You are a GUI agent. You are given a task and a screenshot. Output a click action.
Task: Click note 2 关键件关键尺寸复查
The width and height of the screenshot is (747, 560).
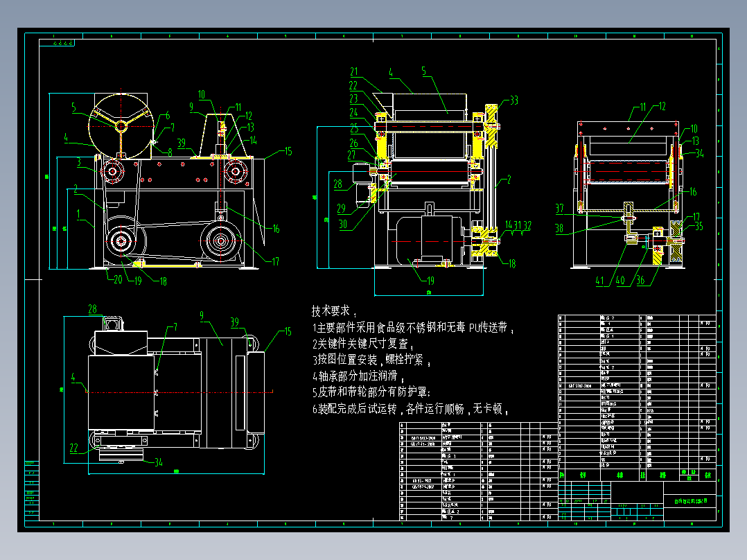(x=363, y=344)
